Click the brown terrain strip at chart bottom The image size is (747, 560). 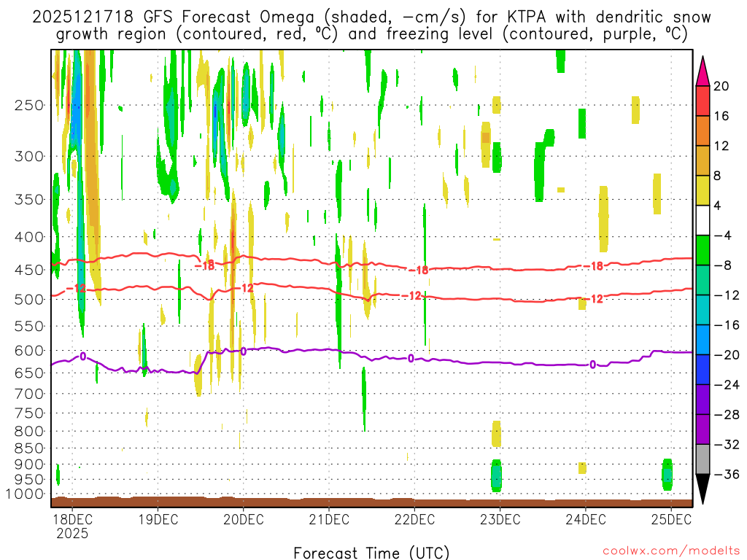coord(371,502)
